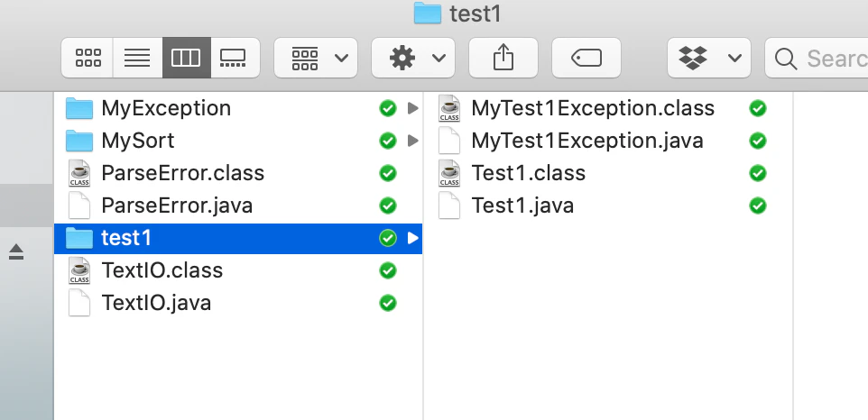Select column view mode

[186, 59]
